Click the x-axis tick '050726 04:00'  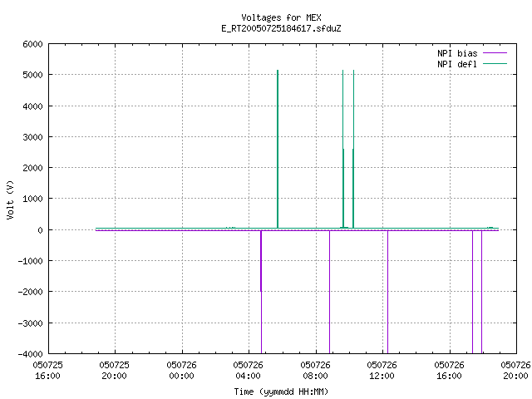pyautogui.click(x=248, y=371)
